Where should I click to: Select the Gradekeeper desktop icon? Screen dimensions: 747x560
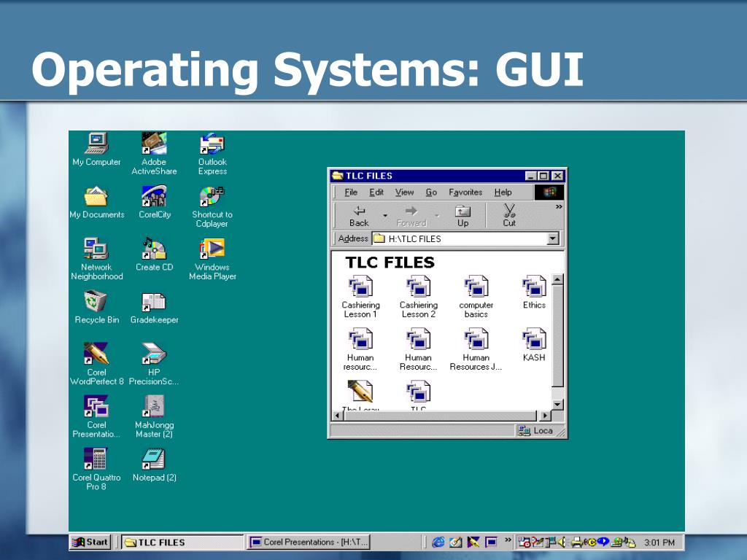pos(155,307)
